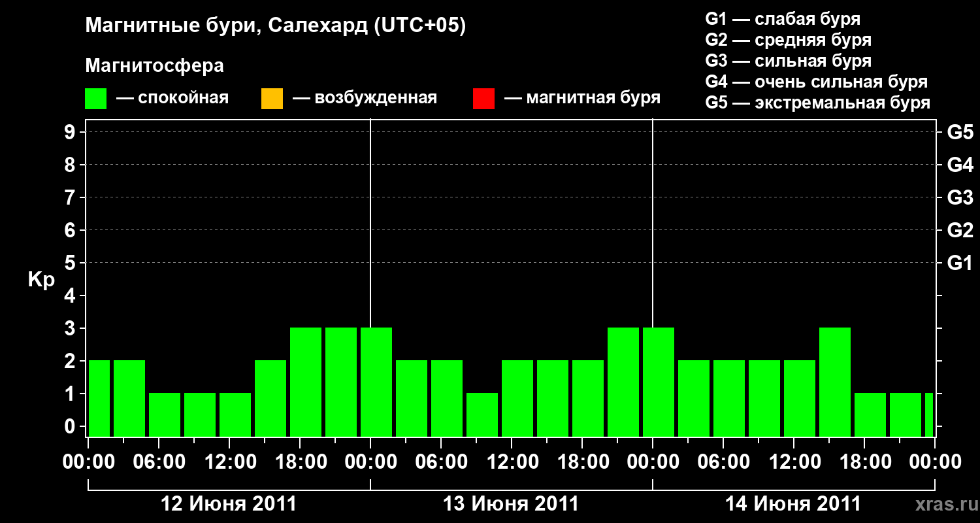This screenshot has width=980, height=523.
Task: Click the green «спокойная» legend swatch
Action: coord(96,99)
